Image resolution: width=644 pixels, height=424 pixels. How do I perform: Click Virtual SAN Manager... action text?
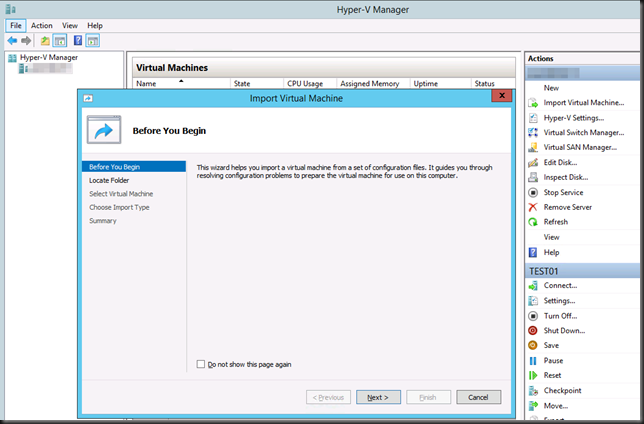[x=580, y=147]
